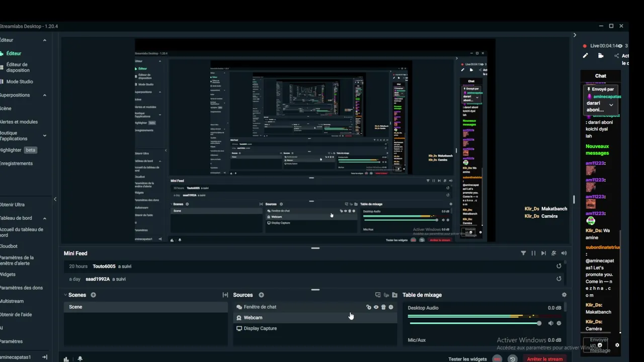This screenshot has width=644, height=362.
Task: Select the Scene entry in Scenes list
Action: (x=145, y=307)
